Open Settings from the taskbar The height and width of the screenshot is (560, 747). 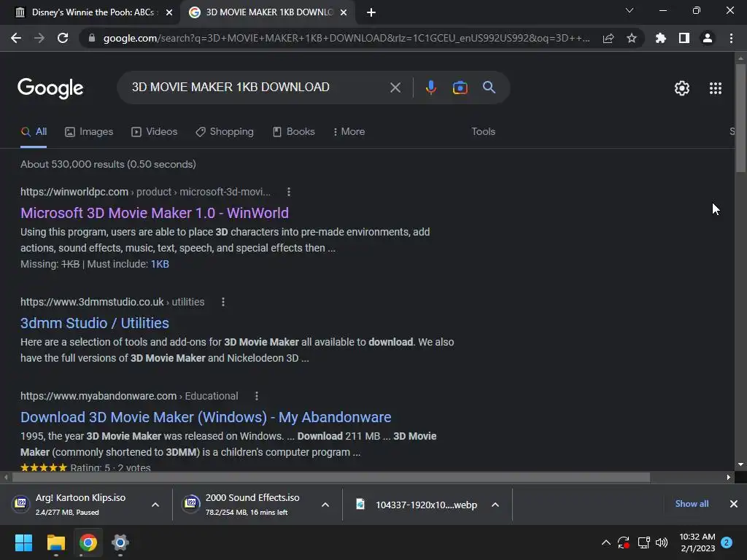pos(120,542)
